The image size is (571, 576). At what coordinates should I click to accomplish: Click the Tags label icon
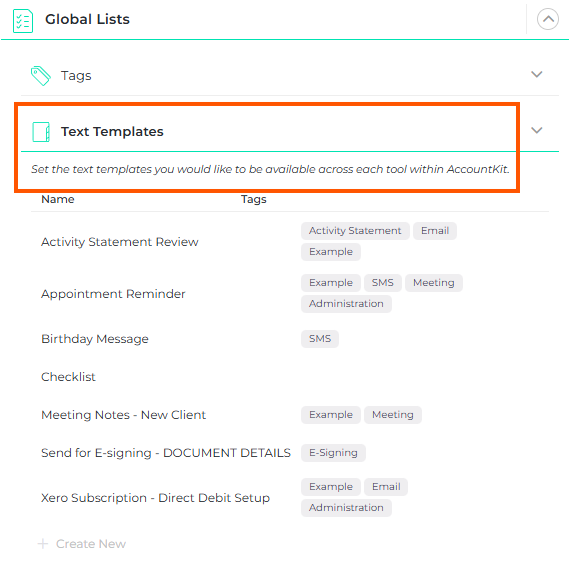click(x=40, y=76)
